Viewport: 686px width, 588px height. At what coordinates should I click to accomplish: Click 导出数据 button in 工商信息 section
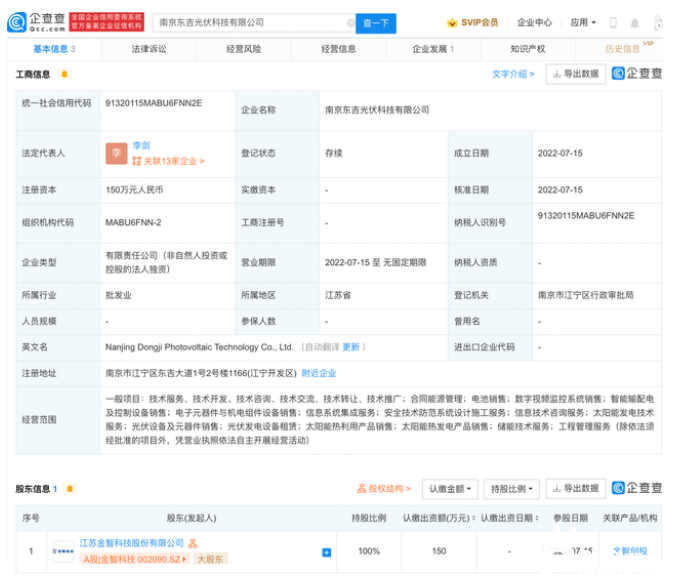click(x=576, y=74)
